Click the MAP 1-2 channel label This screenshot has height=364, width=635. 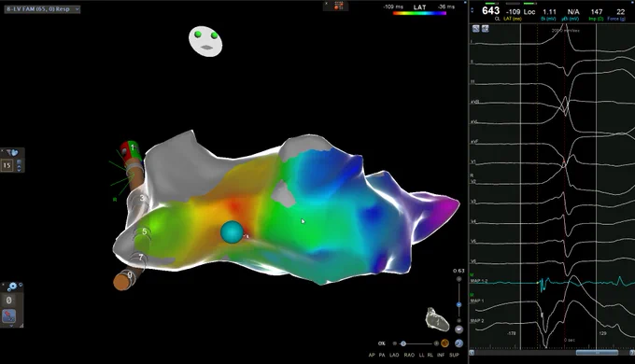click(479, 281)
